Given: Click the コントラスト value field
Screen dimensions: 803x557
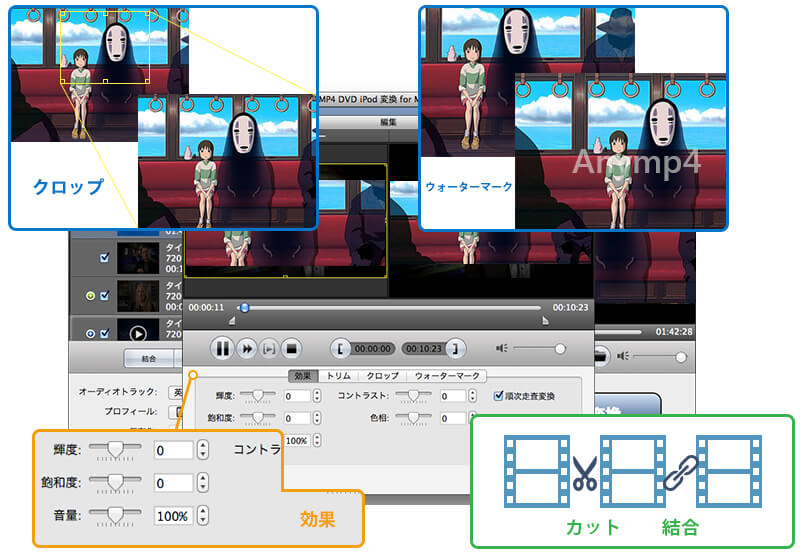Looking at the screenshot, I should pyautogui.click(x=453, y=396).
